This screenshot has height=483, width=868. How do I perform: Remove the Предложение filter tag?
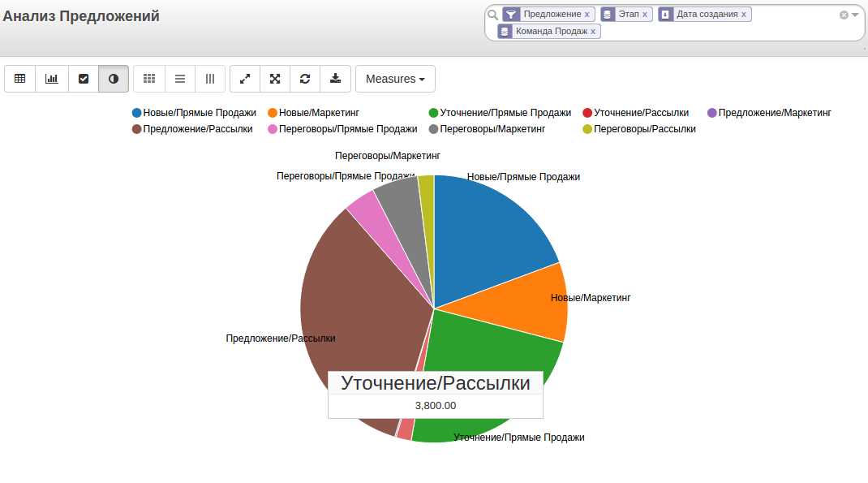587,15
